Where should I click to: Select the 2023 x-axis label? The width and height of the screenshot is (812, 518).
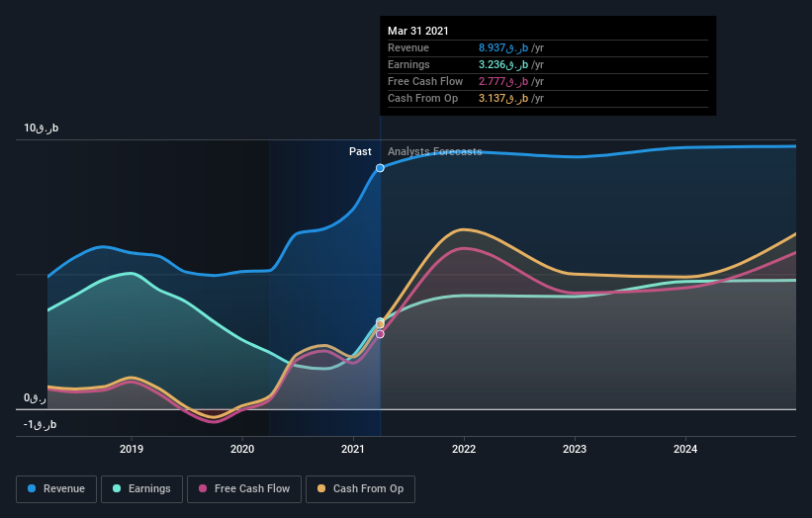pos(575,449)
